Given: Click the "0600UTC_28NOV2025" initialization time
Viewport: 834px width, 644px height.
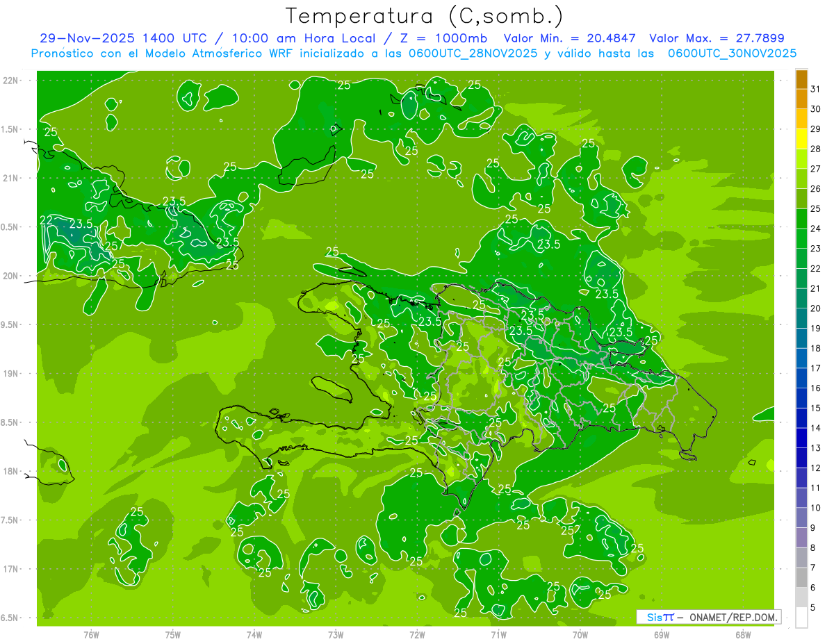Looking at the screenshot, I should tap(473, 53).
